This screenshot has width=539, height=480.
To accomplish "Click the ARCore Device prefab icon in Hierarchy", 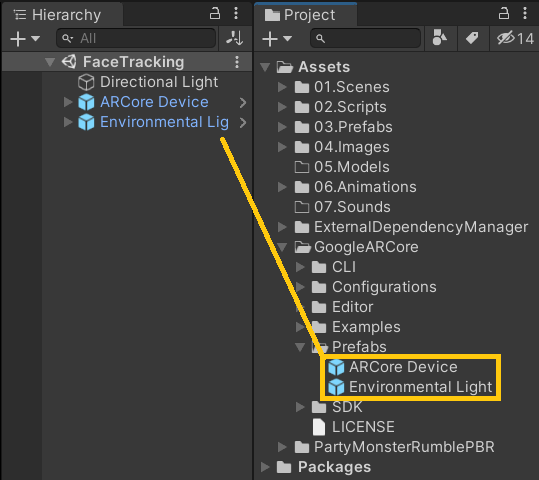I will point(86,102).
